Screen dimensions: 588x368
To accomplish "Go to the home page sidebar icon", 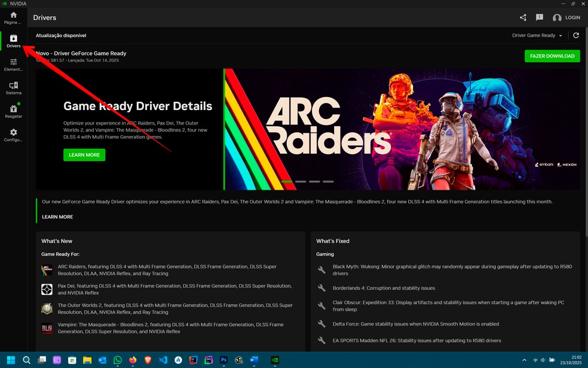I will pyautogui.click(x=13, y=17).
